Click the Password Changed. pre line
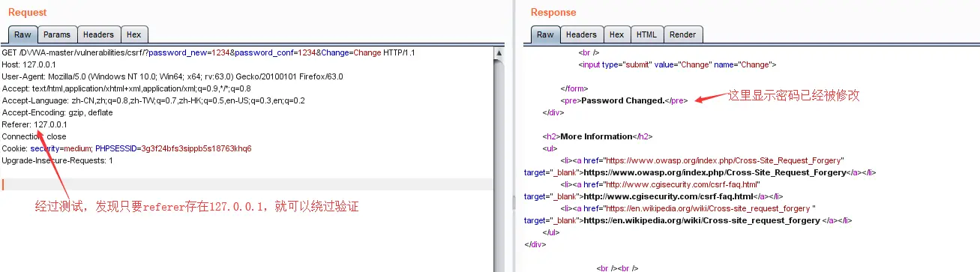 (x=624, y=100)
